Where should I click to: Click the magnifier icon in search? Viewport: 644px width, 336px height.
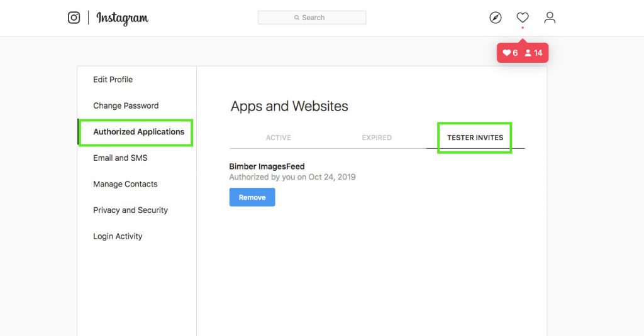click(297, 18)
